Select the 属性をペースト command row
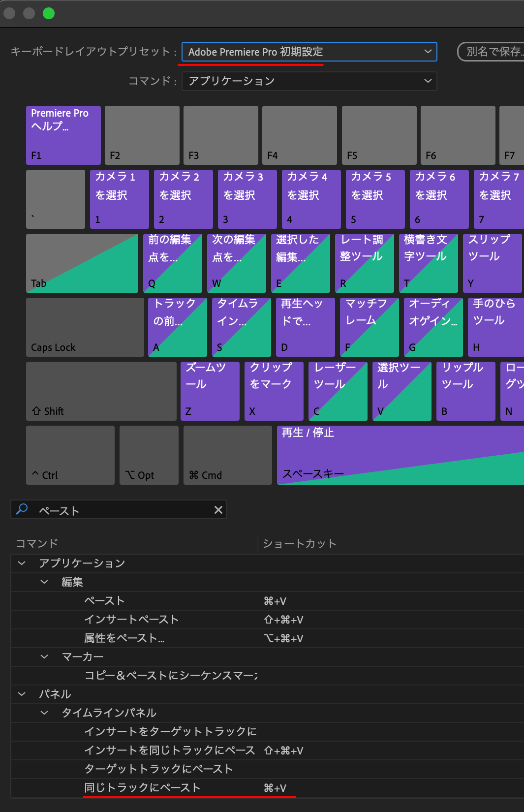Screen dimensions: 524x812 point(268,638)
